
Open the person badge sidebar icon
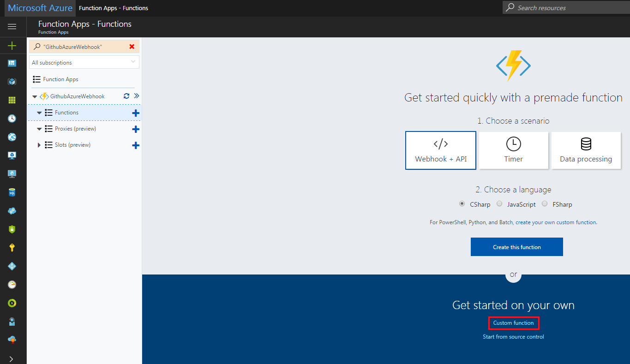click(x=12, y=322)
